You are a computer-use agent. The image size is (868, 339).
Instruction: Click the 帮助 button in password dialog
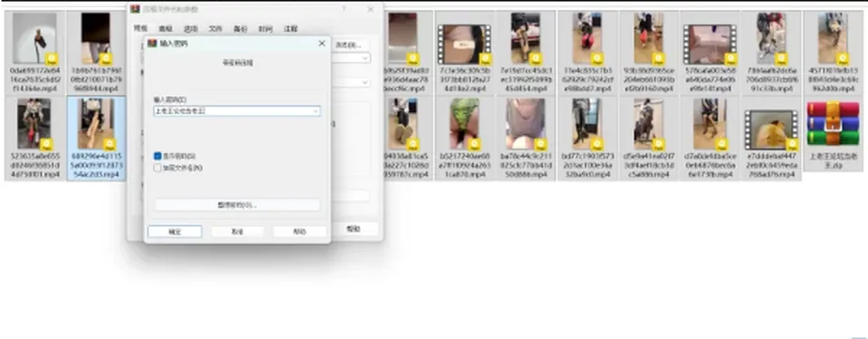click(x=299, y=231)
